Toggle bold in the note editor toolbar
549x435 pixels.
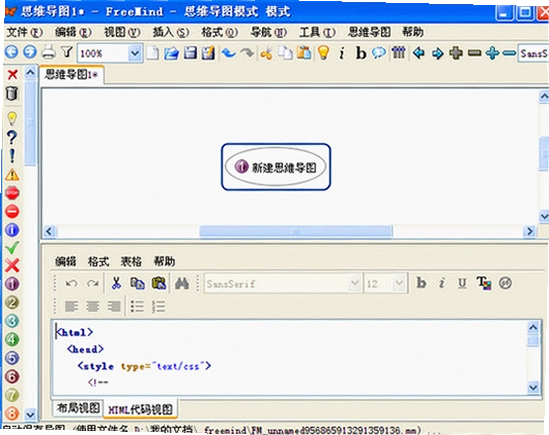tap(421, 283)
